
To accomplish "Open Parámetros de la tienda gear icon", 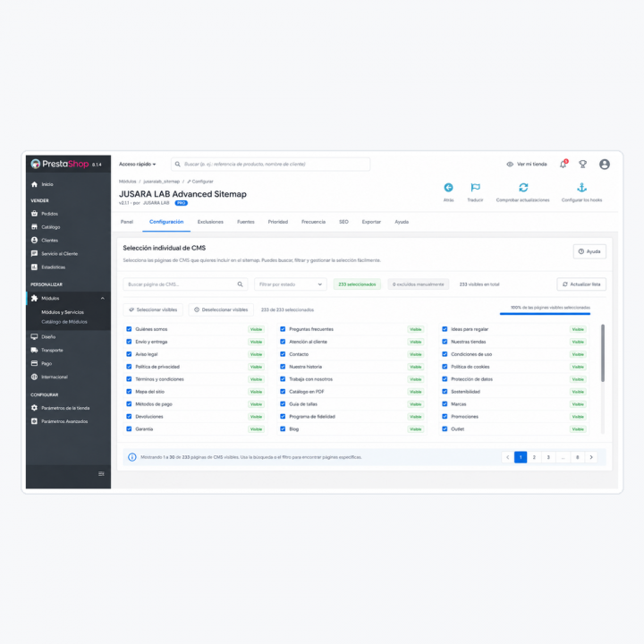I will tap(35, 408).
